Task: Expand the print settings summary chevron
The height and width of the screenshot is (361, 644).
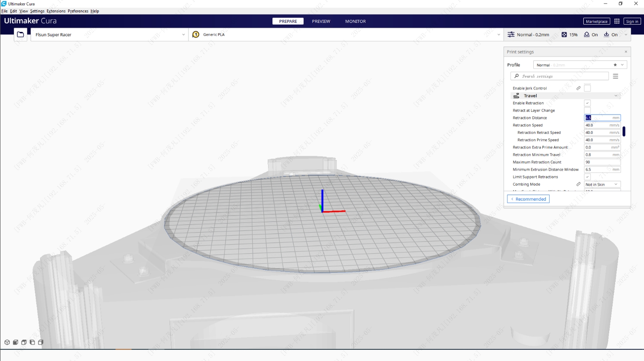Action: point(626,34)
